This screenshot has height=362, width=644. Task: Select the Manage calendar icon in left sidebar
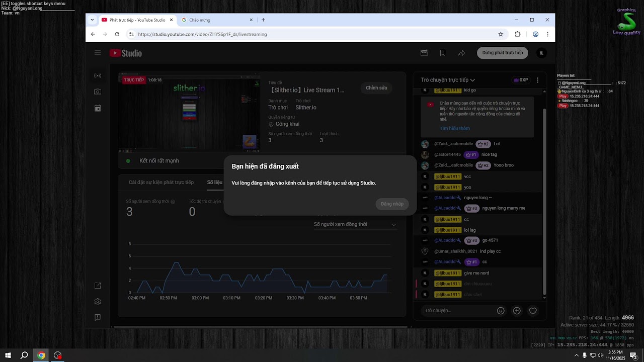98,108
